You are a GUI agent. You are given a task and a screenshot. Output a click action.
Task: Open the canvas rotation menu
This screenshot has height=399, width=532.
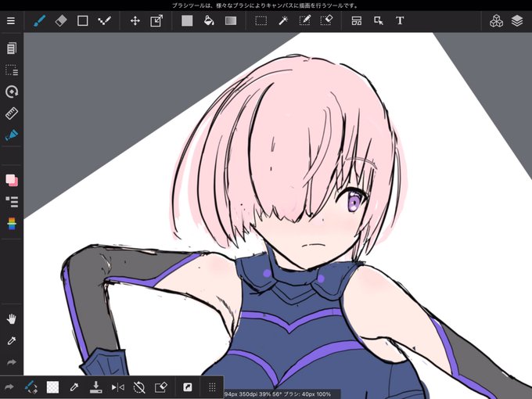point(12,92)
